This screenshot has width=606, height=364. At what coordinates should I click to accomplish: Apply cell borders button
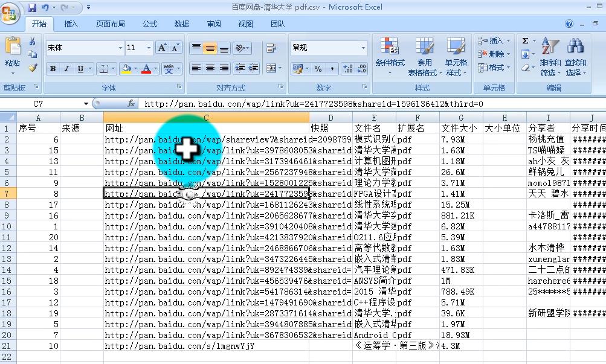pyautogui.click(x=103, y=69)
